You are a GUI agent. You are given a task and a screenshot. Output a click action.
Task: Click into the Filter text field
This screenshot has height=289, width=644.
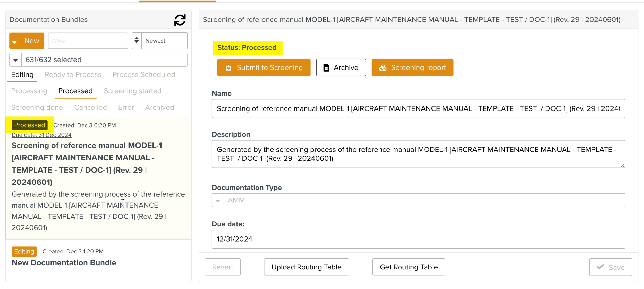tap(88, 41)
